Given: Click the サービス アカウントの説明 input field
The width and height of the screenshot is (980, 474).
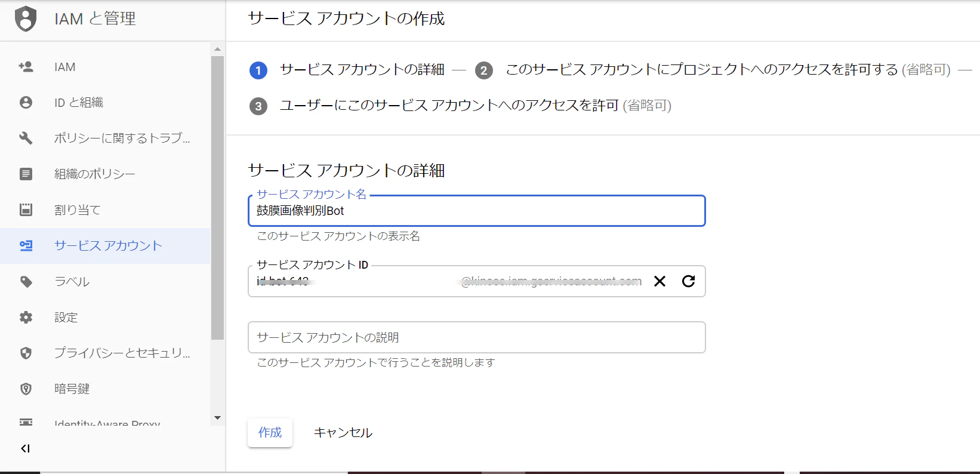Looking at the screenshot, I should pos(476,337).
